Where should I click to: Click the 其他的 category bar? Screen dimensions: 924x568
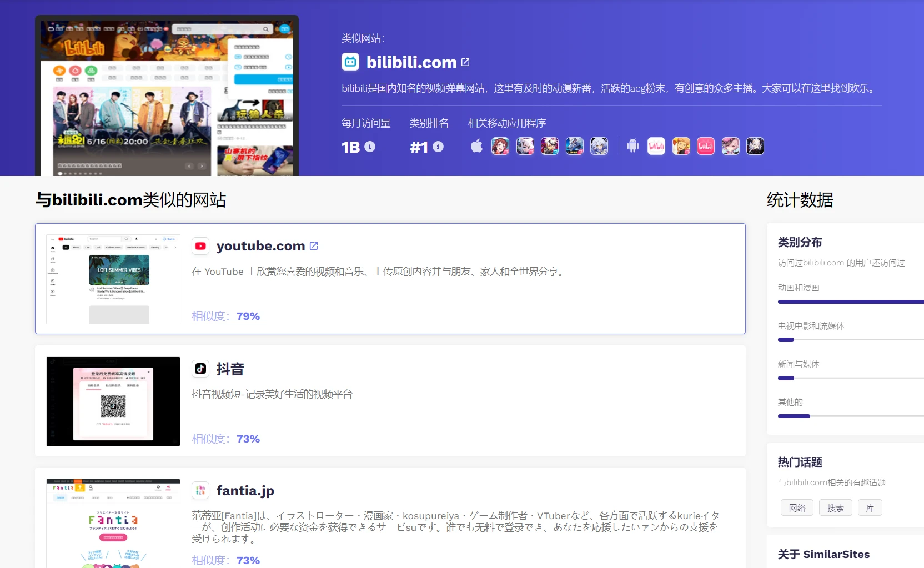coord(851,416)
